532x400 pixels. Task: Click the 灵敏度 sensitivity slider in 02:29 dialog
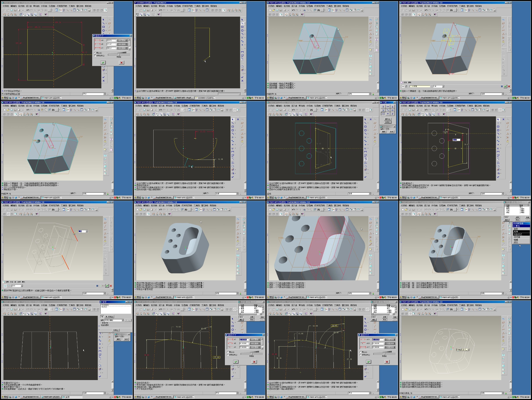(x=384, y=354)
